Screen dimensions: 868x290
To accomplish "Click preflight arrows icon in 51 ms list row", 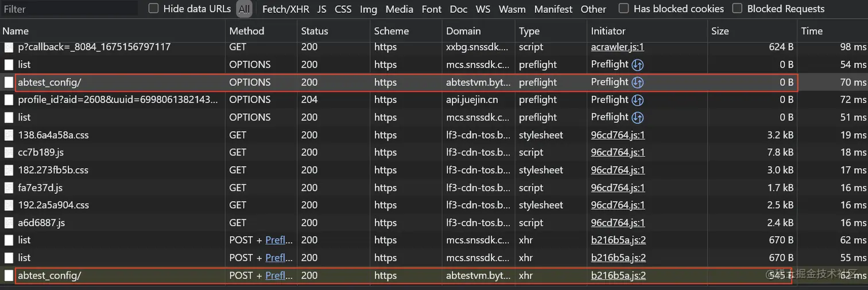I will pos(637,117).
